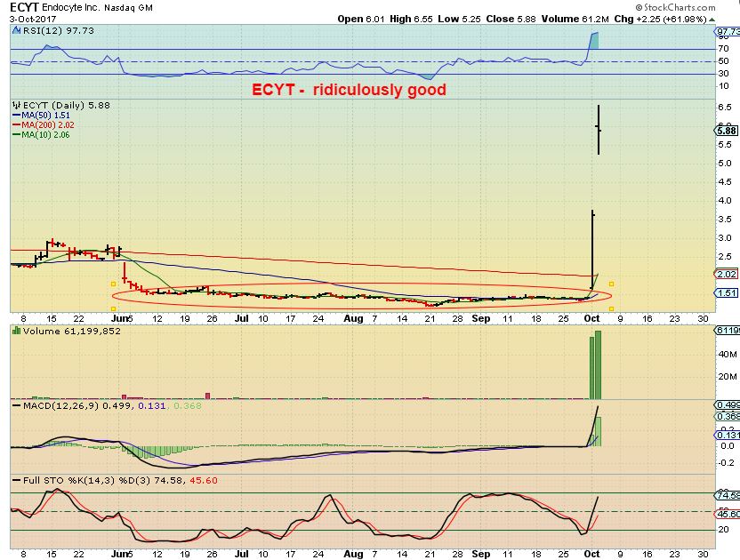Click the ECYT ticker symbol in the header
The image size is (740, 560).
24,7
